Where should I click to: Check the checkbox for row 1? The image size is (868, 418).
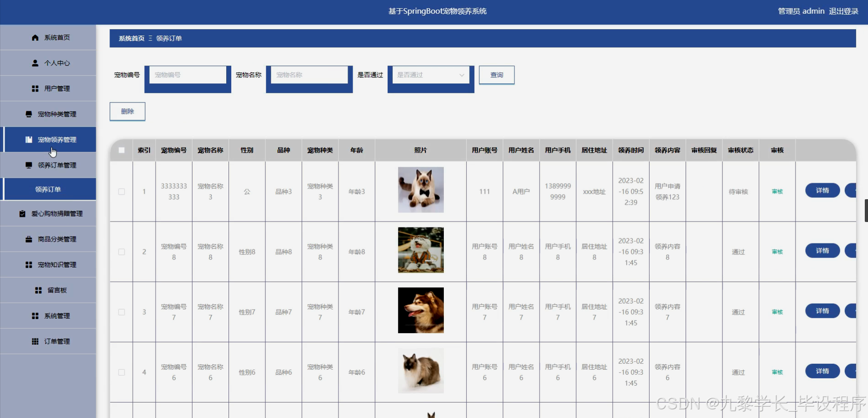tap(121, 191)
